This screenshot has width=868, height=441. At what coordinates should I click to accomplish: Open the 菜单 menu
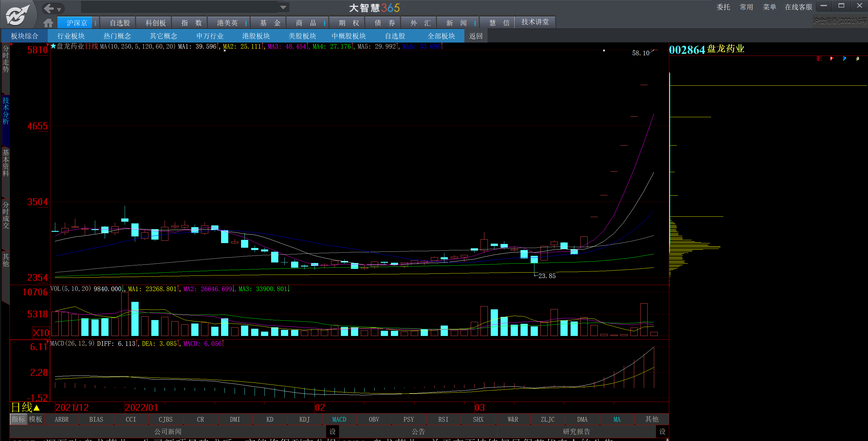pos(770,7)
